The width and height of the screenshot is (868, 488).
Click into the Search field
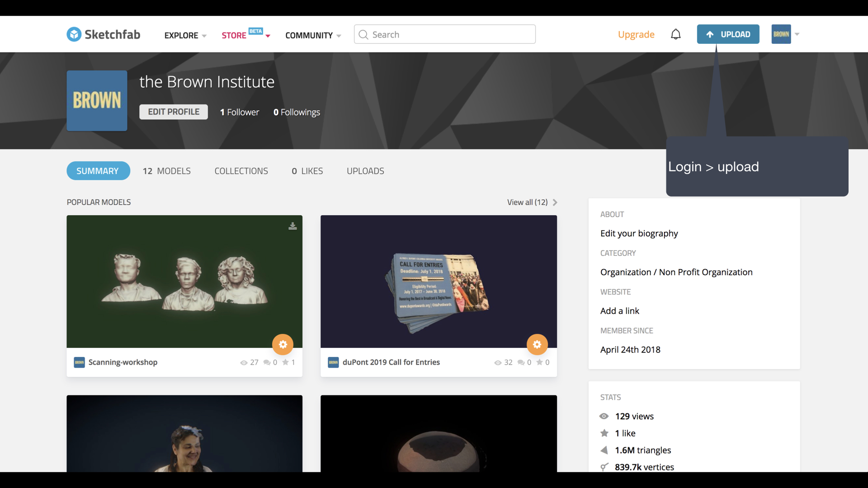[x=445, y=34]
